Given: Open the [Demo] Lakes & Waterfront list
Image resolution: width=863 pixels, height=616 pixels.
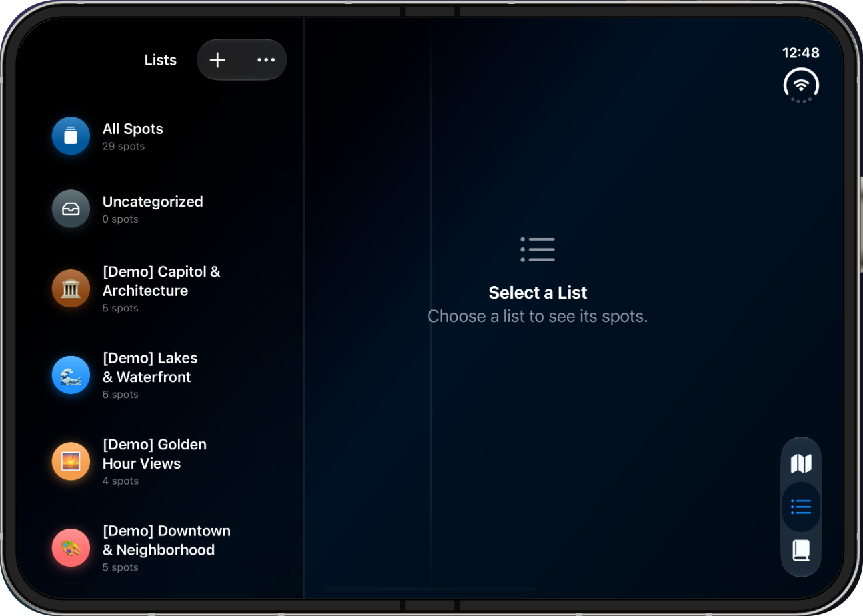Looking at the screenshot, I should (x=150, y=367).
